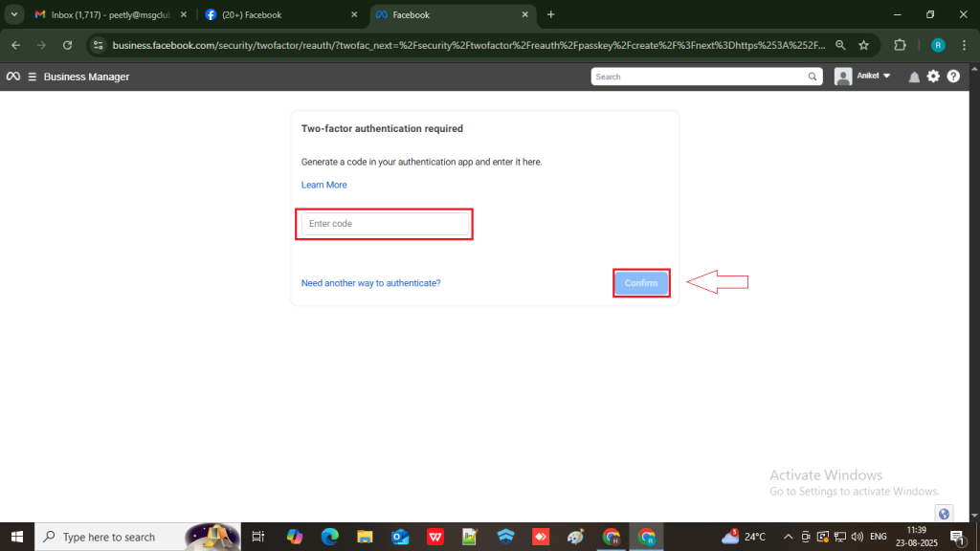Screen dimensions: 980x551
Task: Open Business Manager settings gear
Action: click(933, 77)
